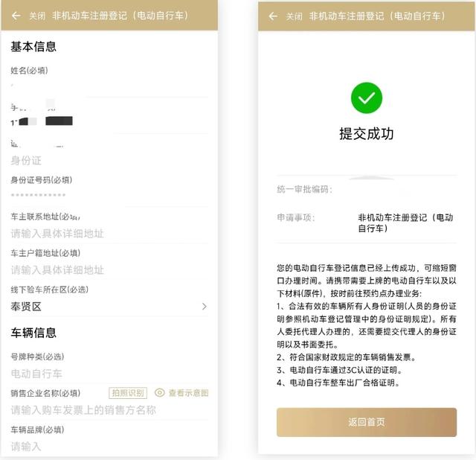
Task: Focus the 车主联系地址 address input
Action: pyautogui.click(x=109, y=233)
